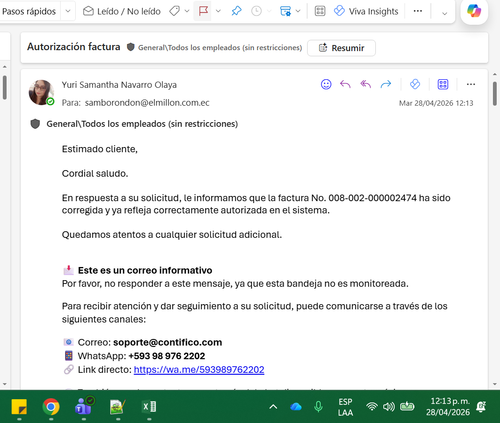Click the apps icon in message header
Image resolution: width=500 pixels, height=423 pixels.
point(443,84)
